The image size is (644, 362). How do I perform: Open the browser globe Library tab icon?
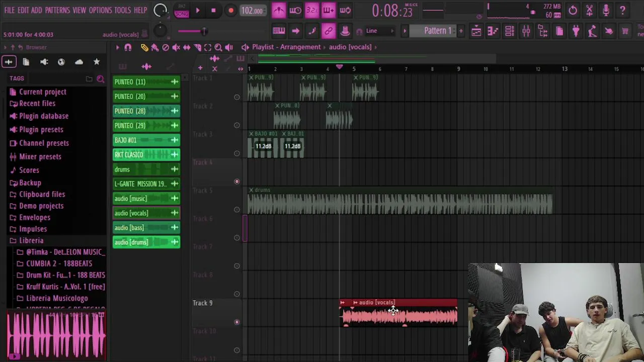coord(61,62)
